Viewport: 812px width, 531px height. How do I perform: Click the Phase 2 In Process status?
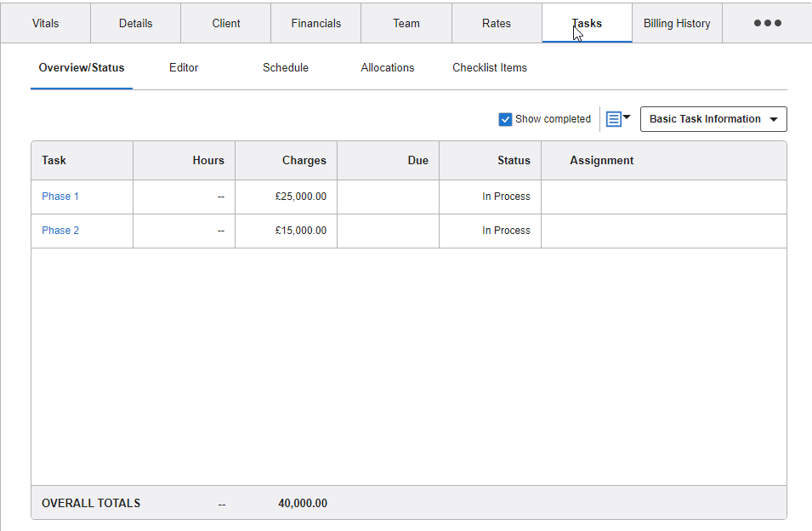point(506,231)
